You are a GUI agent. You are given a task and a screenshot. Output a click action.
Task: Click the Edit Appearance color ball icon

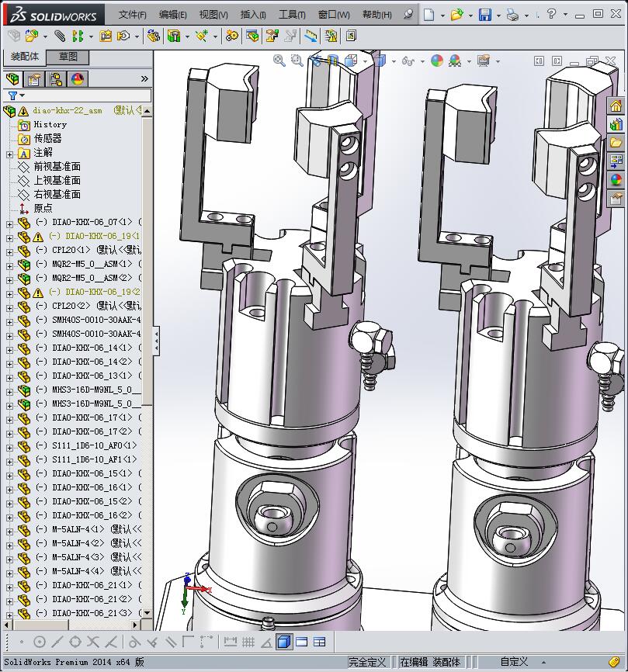click(437, 61)
